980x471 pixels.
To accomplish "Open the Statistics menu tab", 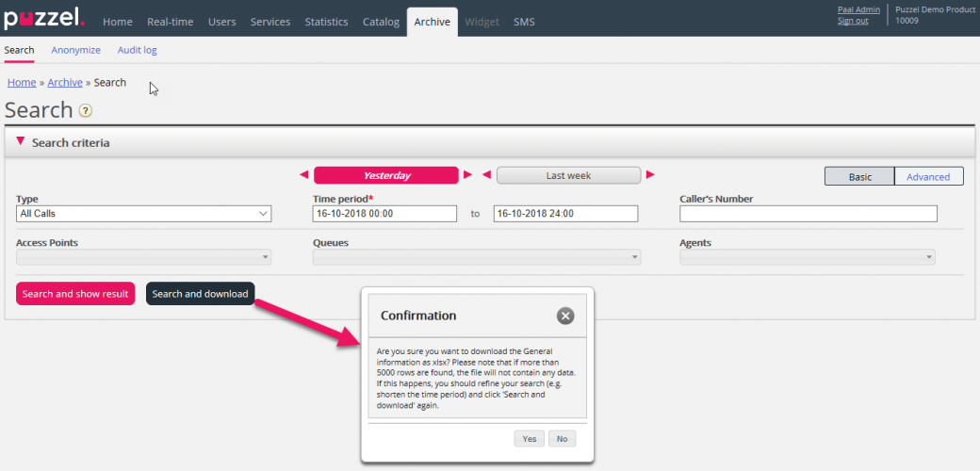I will [x=326, y=22].
